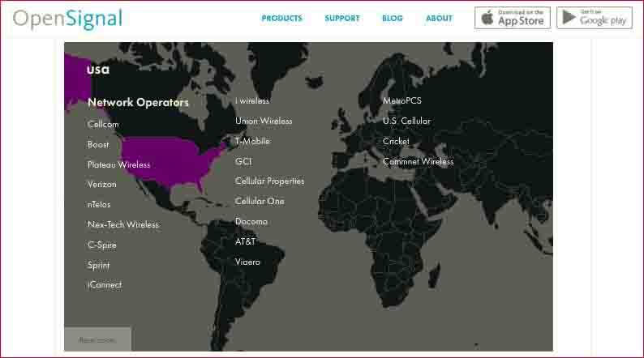
Task: Click the OpenSignal logo
Action: pos(67,19)
